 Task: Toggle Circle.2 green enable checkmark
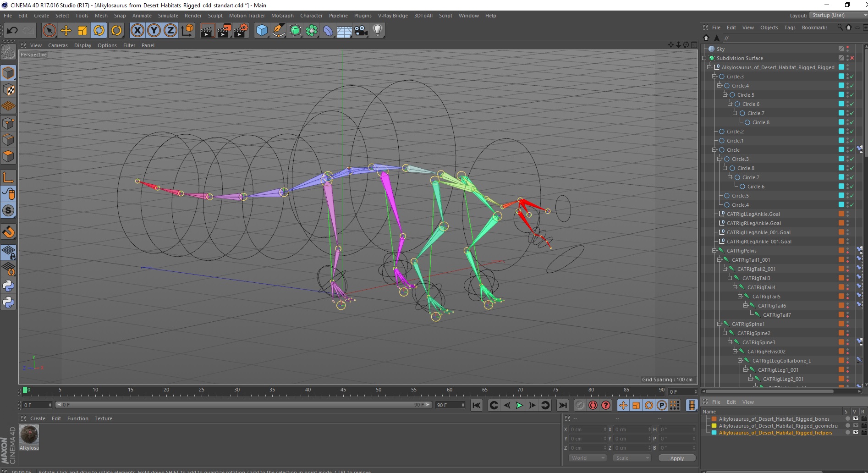pyautogui.click(x=852, y=132)
